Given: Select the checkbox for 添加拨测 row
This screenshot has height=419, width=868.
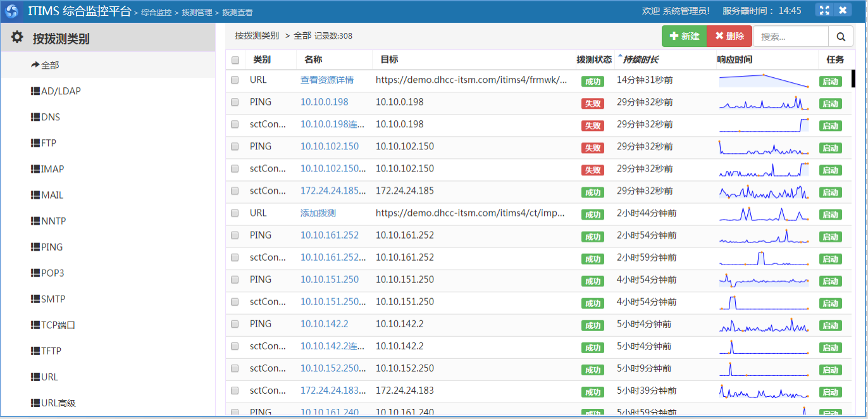Looking at the screenshot, I should (235, 213).
